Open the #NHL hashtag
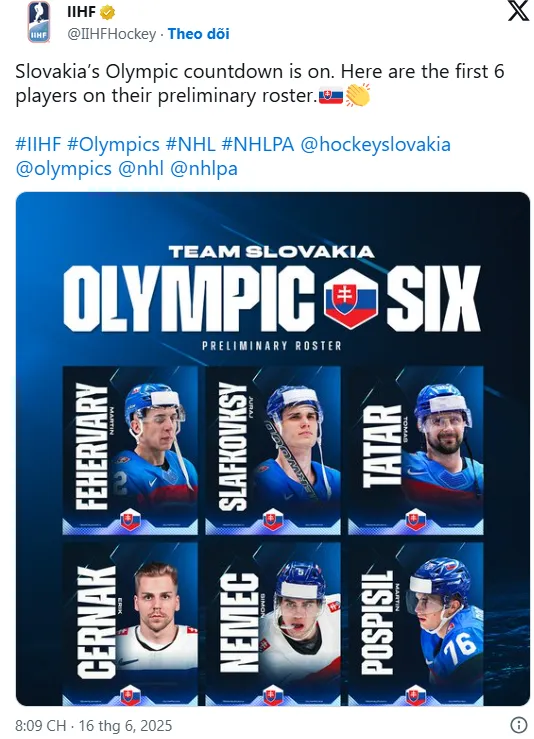Viewport: 534px width, 739px height. coord(190,144)
